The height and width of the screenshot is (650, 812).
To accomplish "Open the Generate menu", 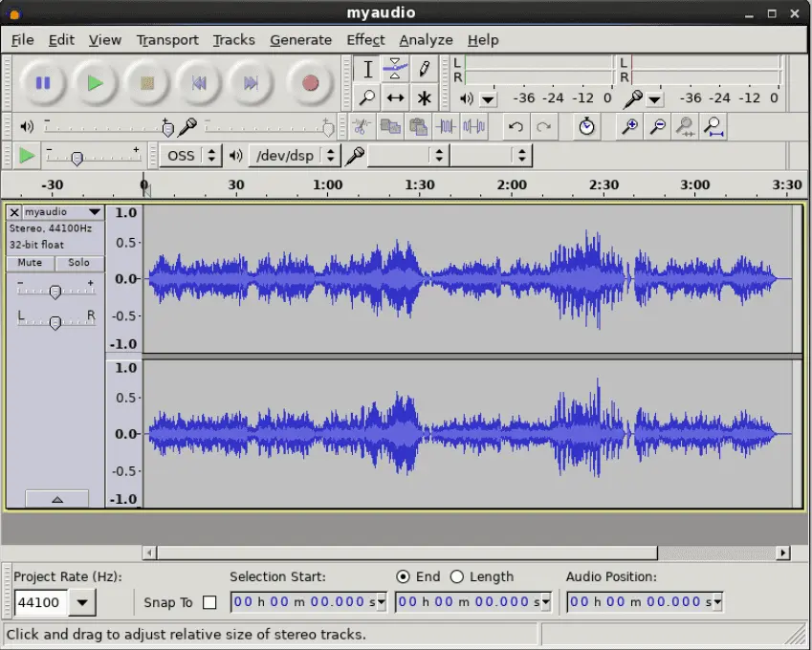I will pos(300,39).
